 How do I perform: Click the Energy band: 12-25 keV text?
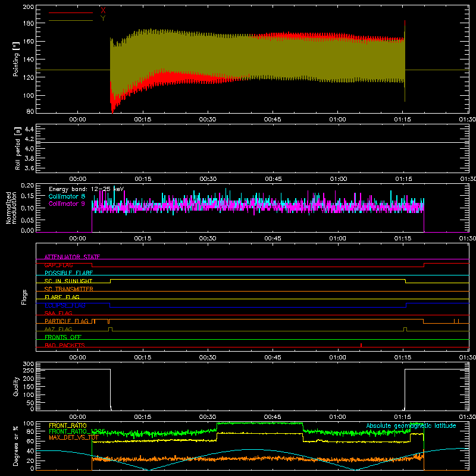point(86,189)
